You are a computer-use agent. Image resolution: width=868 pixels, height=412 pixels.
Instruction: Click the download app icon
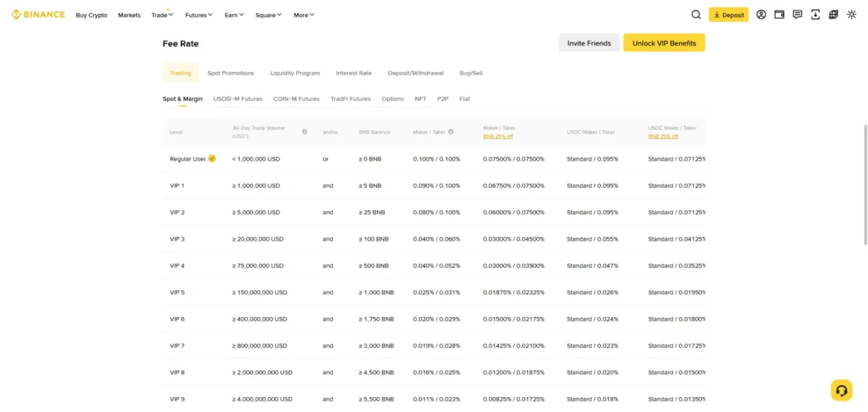click(x=815, y=15)
